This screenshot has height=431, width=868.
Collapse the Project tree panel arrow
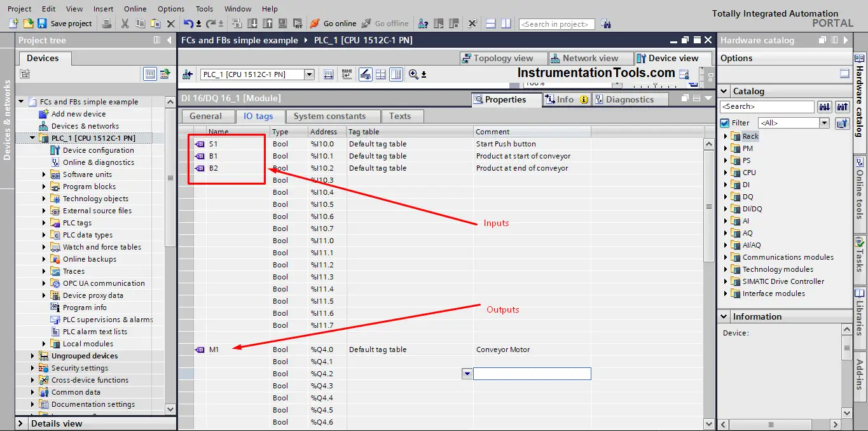click(169, 40)
